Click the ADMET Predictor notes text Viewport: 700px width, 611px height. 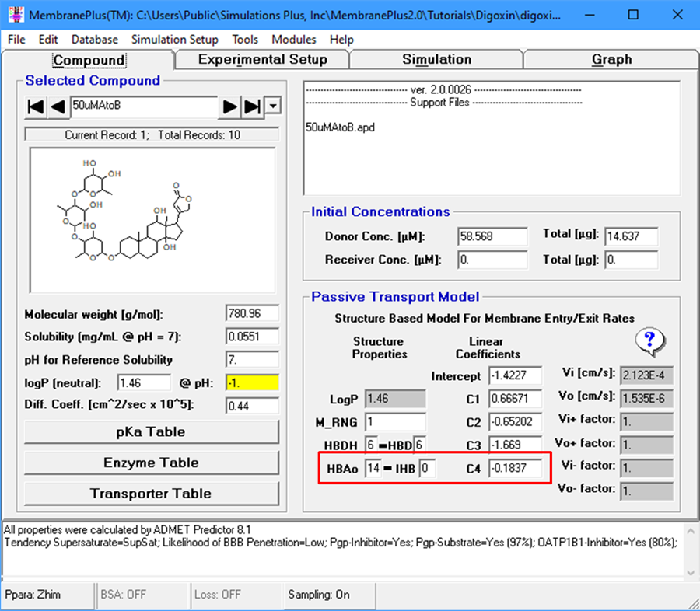(x=128, y=530)
